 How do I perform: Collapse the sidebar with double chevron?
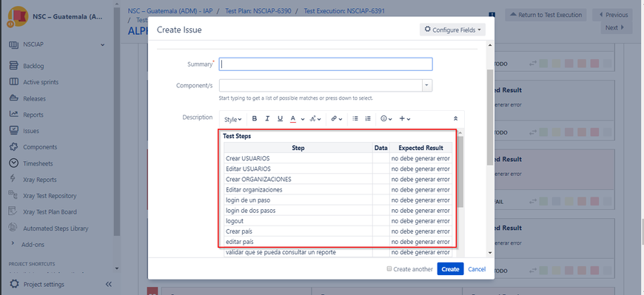[109, 285]
